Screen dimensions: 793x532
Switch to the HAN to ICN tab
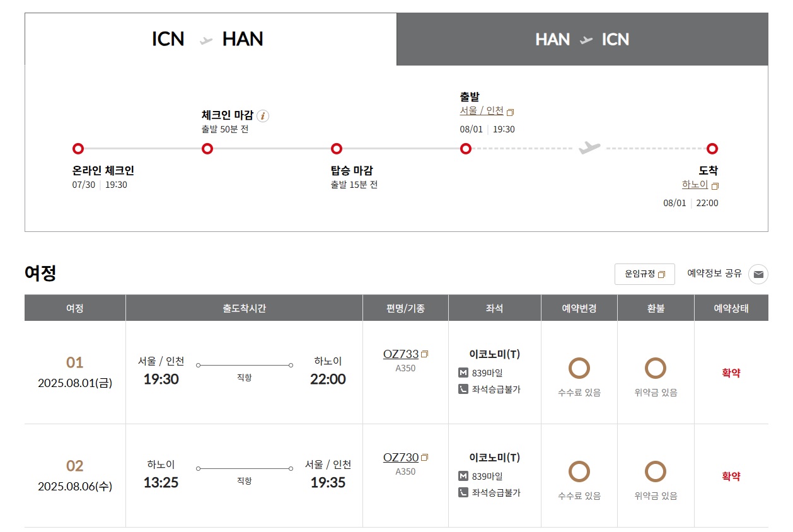[x=582, y=39]
